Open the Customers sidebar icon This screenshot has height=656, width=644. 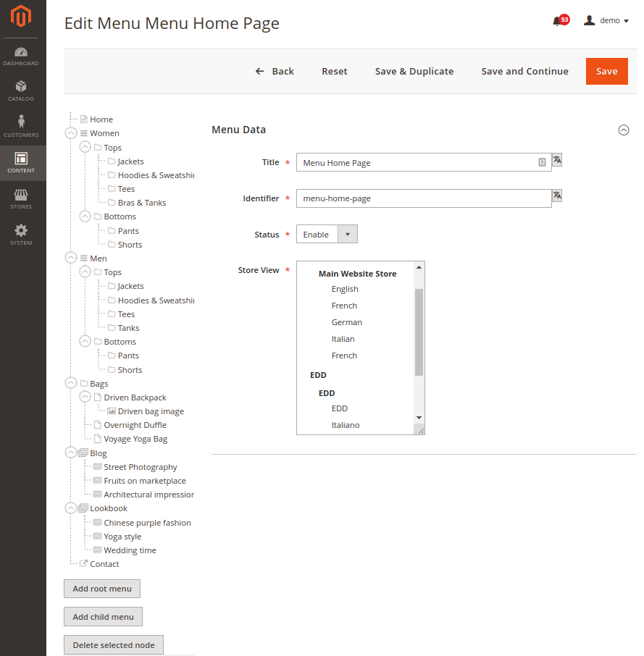(x=21, y=126)
